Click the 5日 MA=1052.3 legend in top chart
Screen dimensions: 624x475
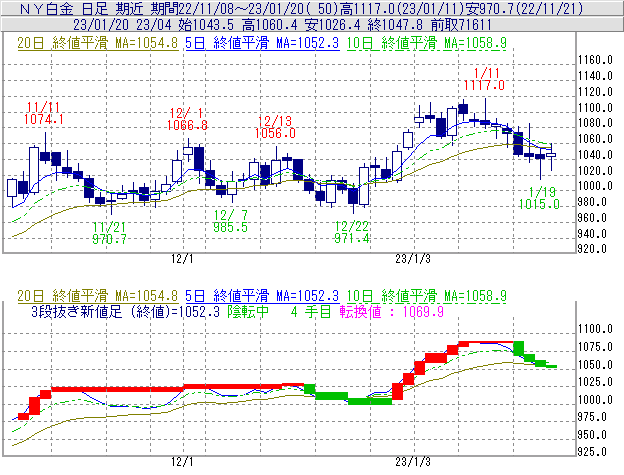262,43
